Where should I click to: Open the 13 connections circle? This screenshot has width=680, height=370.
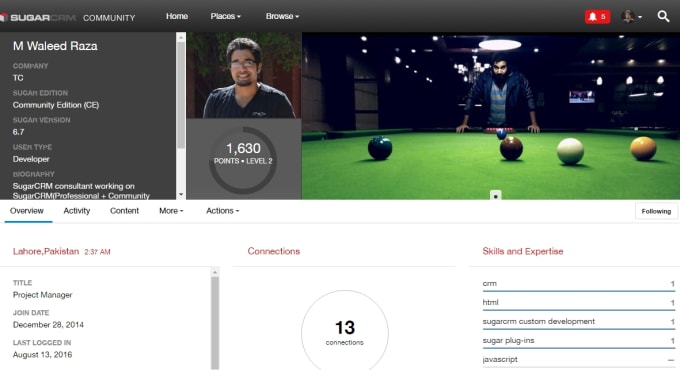point(345,333)
